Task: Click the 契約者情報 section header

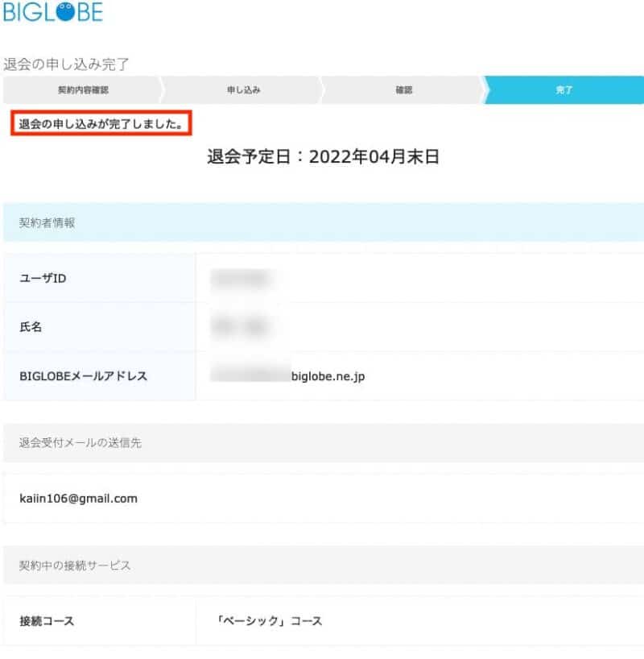Action: tap(47, 223)
